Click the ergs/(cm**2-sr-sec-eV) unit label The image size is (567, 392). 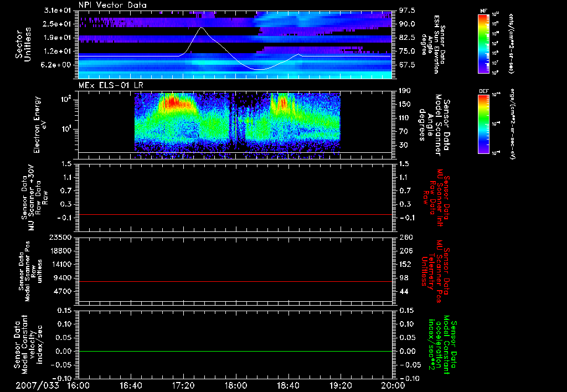tap(512, 124)
